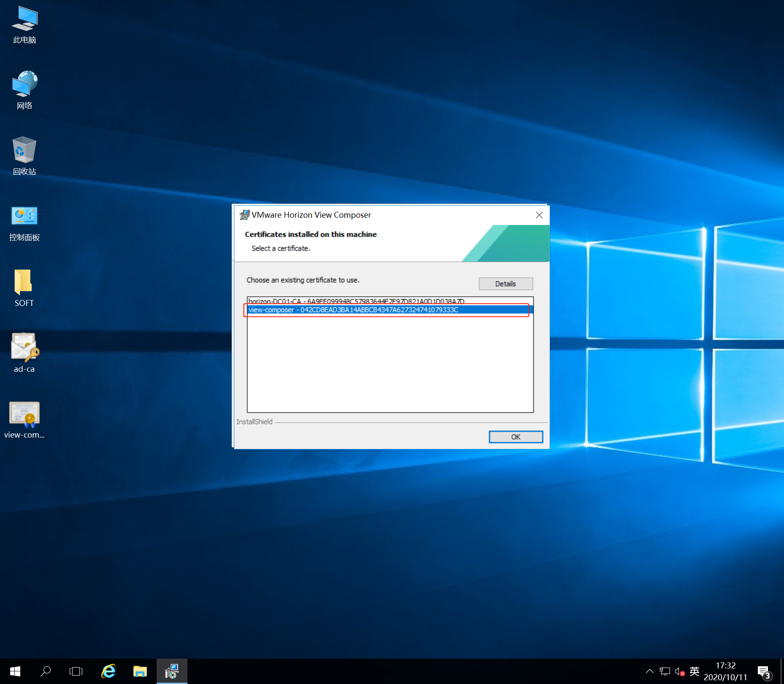
Task: Click Show Desktop strip at taskbar end
Action: (782, 671)
